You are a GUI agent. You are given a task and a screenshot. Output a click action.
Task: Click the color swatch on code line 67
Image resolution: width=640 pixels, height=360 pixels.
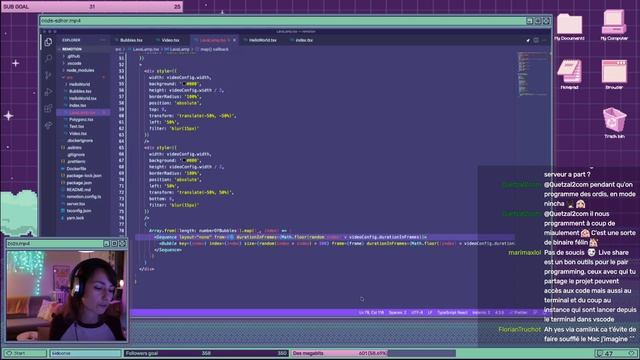coord(184,160)
